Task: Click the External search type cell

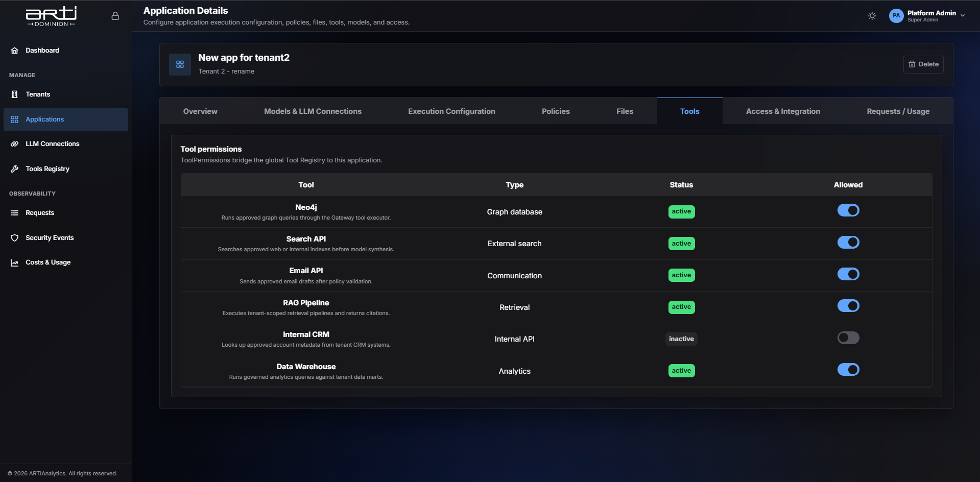Action: 514,244
